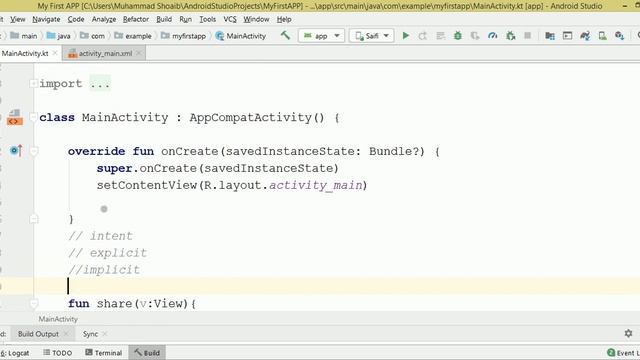Image resolution: width=640 pixels, height=360 pixels.
Task: Click the onCreate closing-brace fold marker
Action: pyautogui.click(x=34, y=219)
